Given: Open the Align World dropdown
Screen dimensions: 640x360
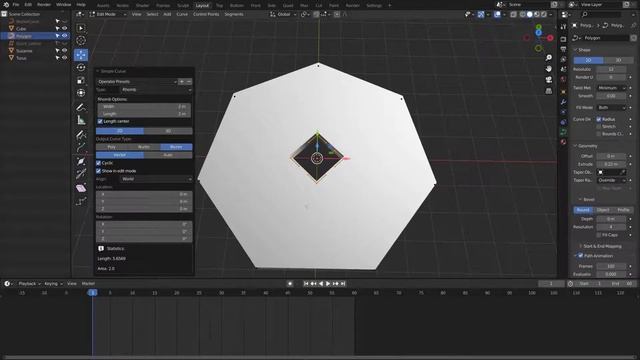Looking at the screenshot, I should pyautogui.click(x=156, y=179).
